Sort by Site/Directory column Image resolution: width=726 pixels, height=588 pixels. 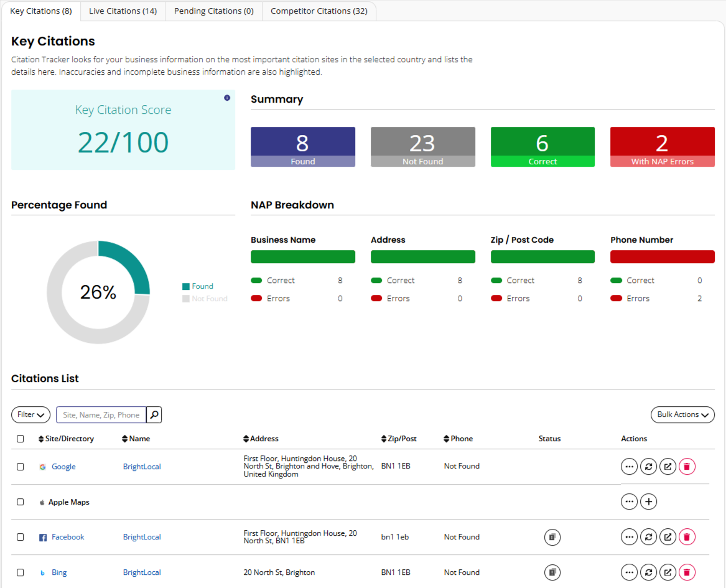[66, 439]
